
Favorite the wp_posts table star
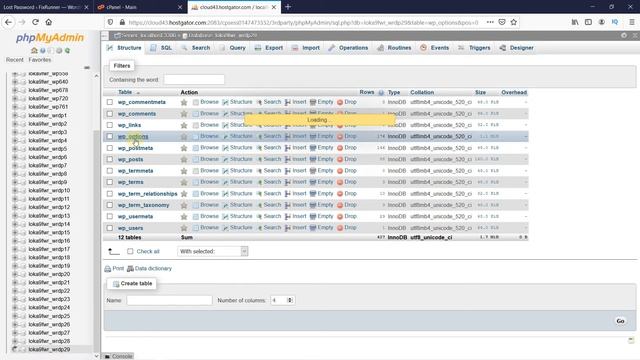(184, 159)
